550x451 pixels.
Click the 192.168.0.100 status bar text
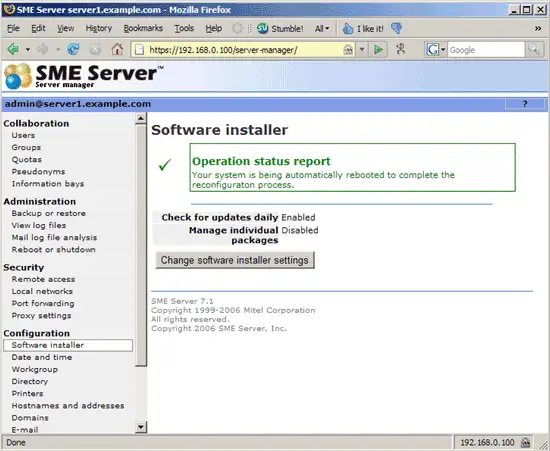click(x=487, y=443)
